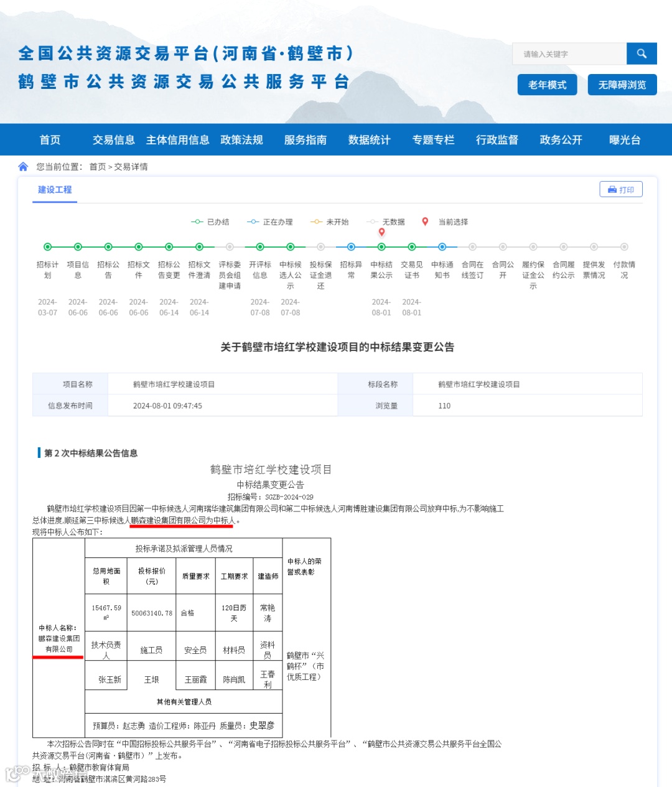
Task: Click publish time 2024-08-01 09:47:45
Action: tap(167, 406)
